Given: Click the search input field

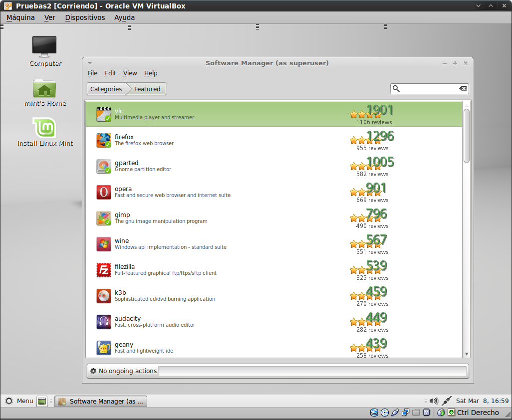Looking at the screenshot, I should pyautogui.click(x=429, y=89).
